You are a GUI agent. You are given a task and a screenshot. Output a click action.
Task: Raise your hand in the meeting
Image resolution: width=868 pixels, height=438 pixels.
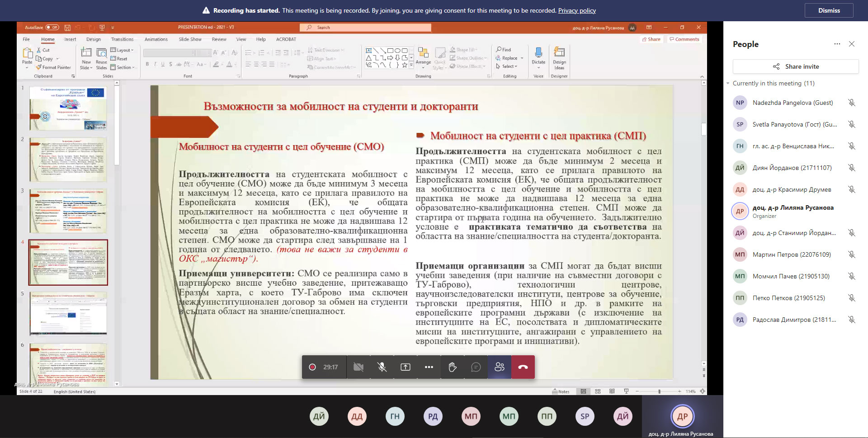pos(452,367)
